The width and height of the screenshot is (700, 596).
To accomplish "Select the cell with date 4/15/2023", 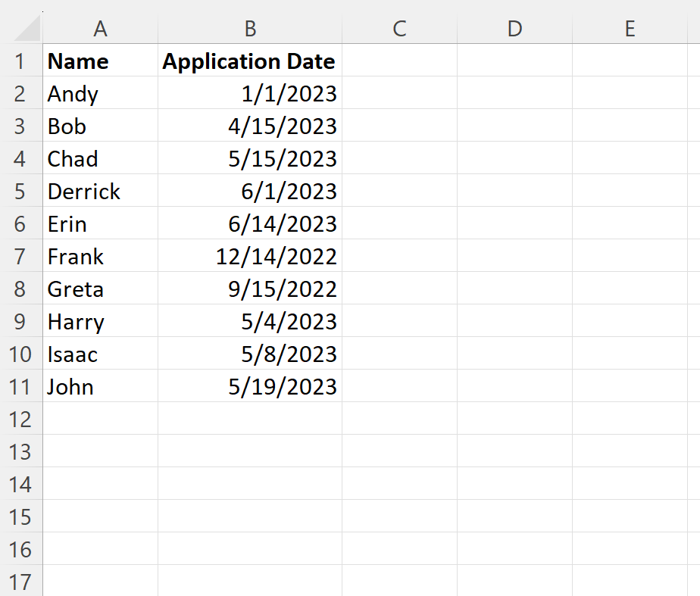I will pyautogui.click(x=250, y=126).
